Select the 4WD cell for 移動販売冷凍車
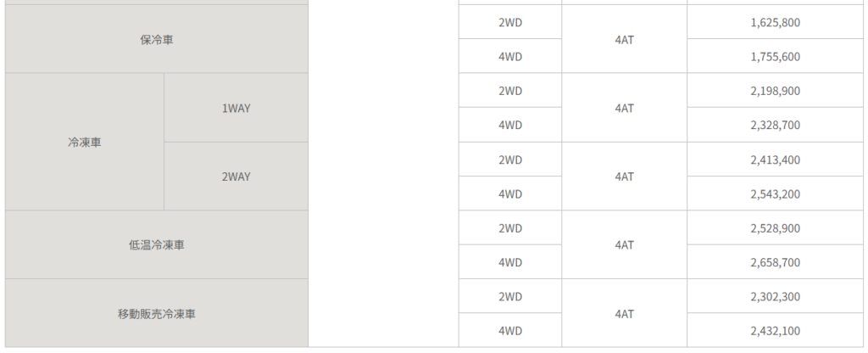This screenshot has width=868, height=353. (510, 331)
